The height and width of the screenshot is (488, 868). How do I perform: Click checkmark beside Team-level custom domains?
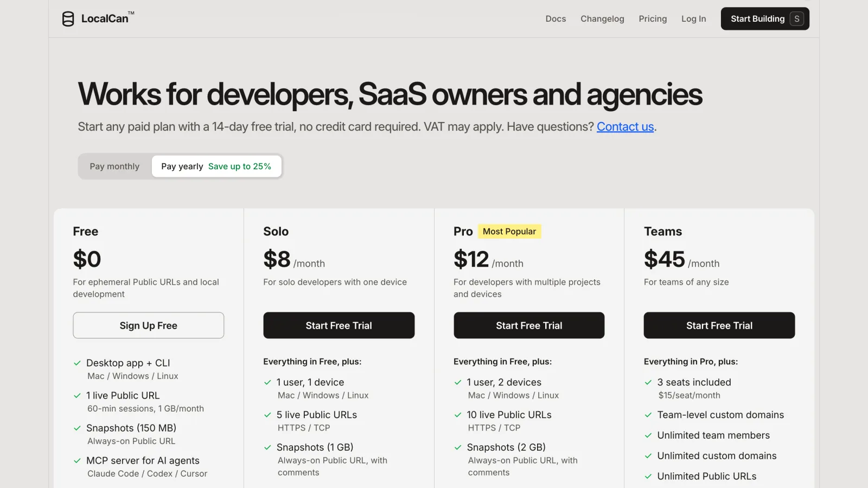tap(648, 415)
